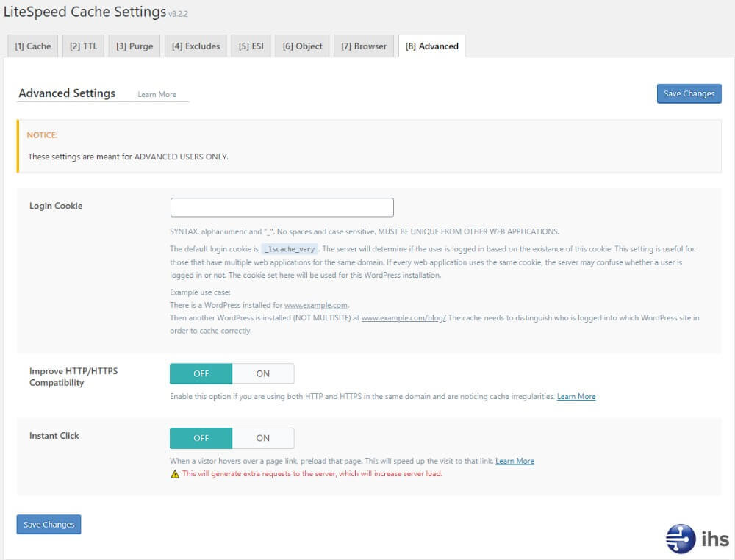Viewport: 735px width, 560px height.
Task: Switch to the [6] Object tab
Action: tap(302, 46)
